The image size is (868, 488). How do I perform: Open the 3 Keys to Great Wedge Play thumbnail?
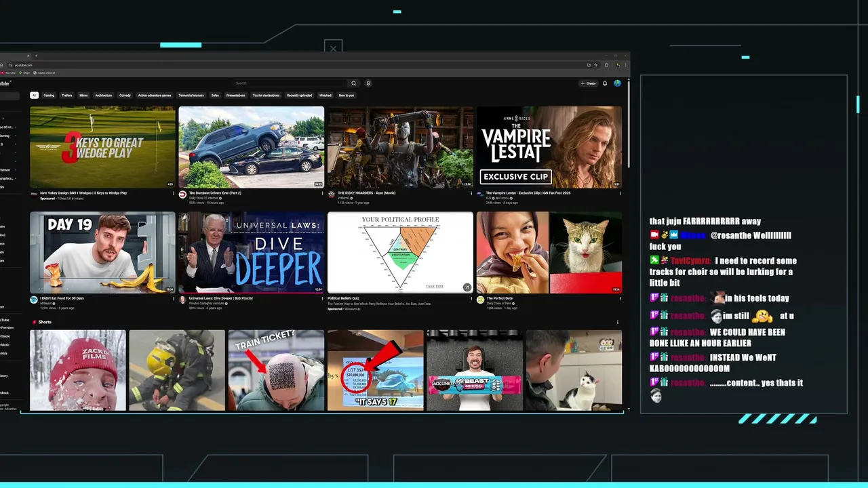click(102, 147)
